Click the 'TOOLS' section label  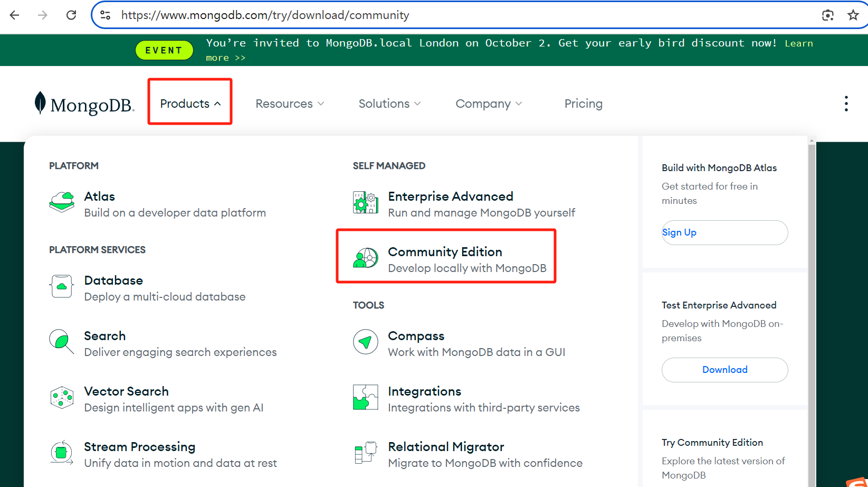[368, 305]
